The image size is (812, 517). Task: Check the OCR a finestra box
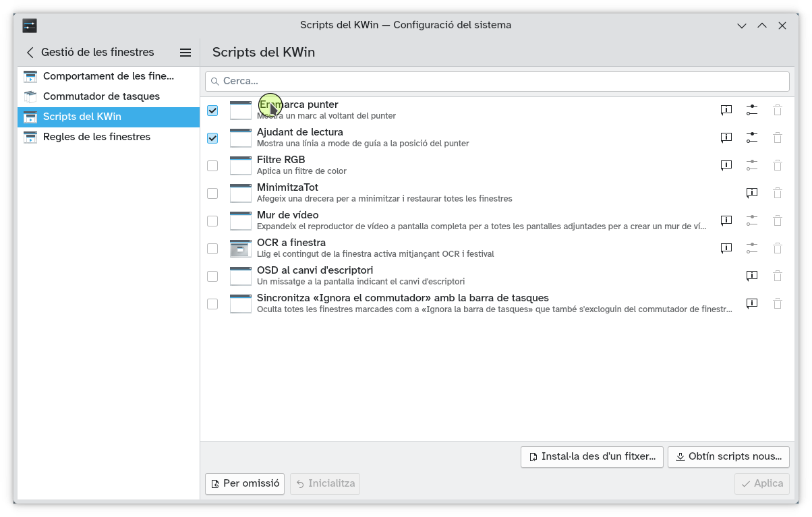pos(212,249)
